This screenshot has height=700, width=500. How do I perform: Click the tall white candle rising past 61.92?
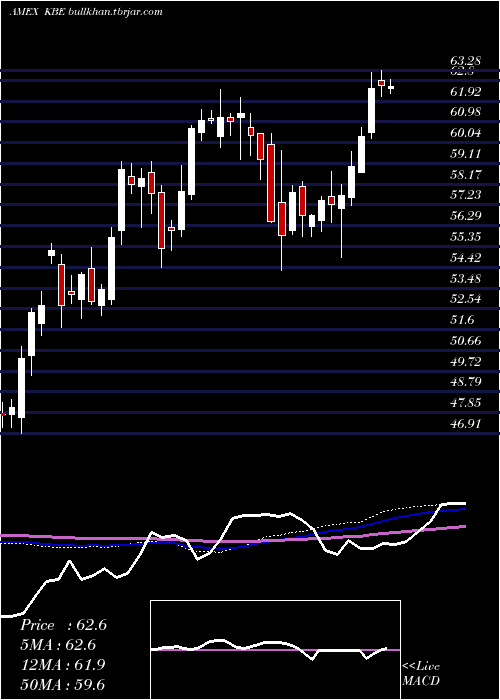click(371, 110)
